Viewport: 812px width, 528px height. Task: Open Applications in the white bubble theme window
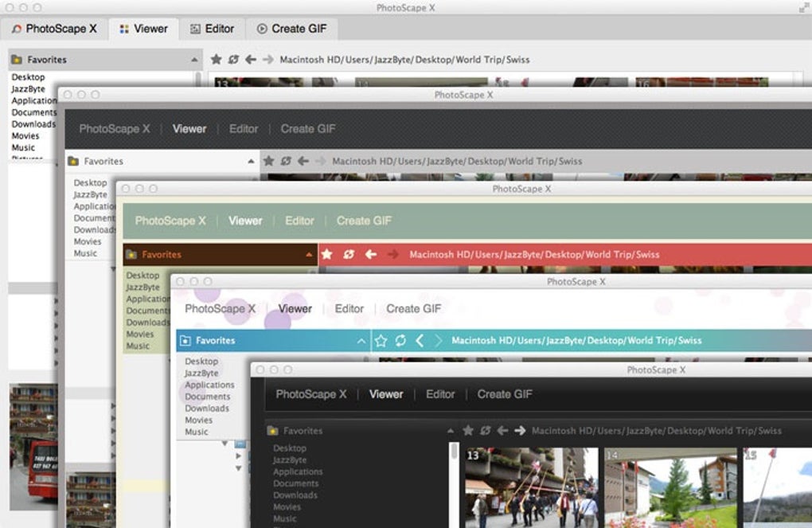point(209,385)
